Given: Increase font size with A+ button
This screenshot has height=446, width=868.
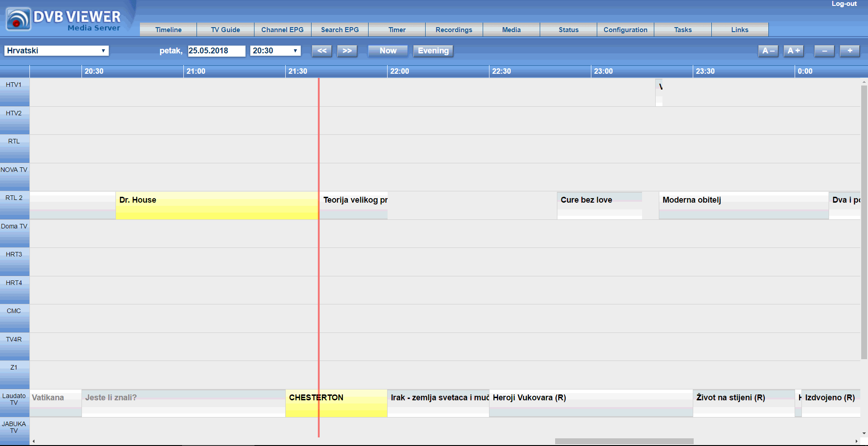Looking at the screenshot, I should pyautogui.click(x=794, y=51).
